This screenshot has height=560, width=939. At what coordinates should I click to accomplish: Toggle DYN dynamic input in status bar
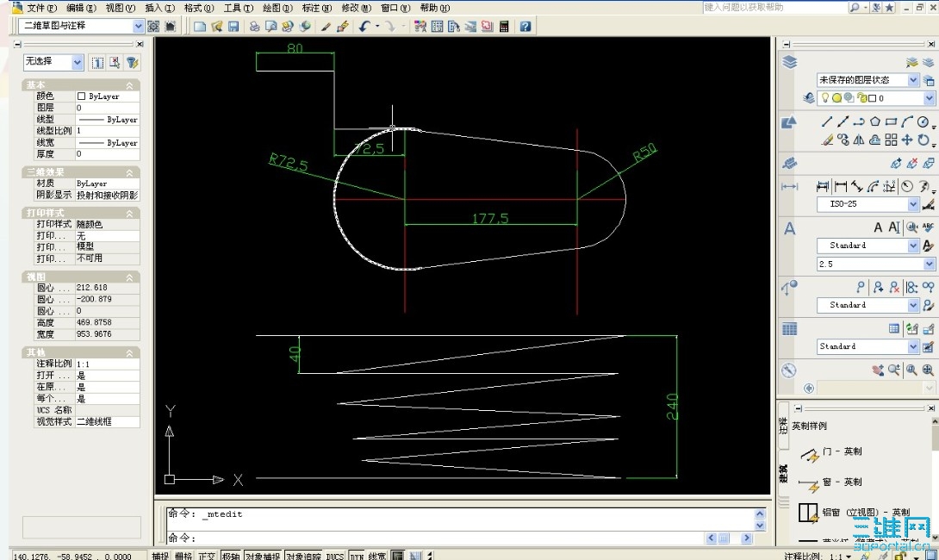click(357, 556)
